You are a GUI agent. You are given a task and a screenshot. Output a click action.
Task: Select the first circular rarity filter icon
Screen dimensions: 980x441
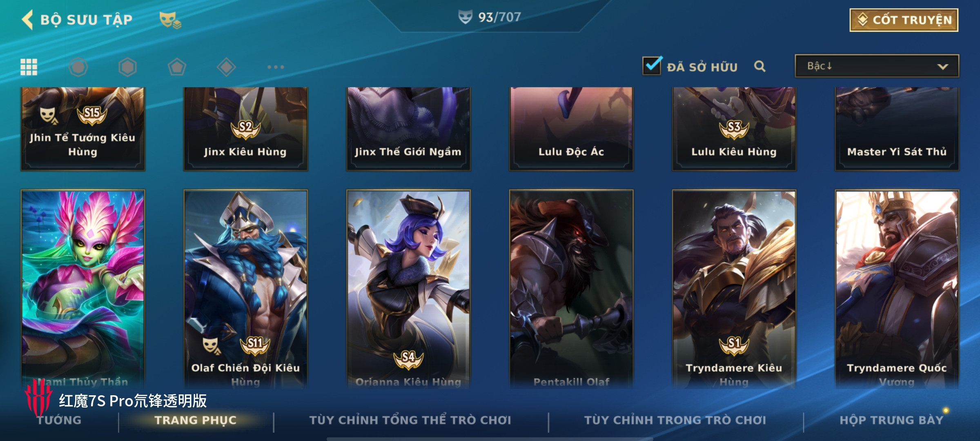click(78, 67)
